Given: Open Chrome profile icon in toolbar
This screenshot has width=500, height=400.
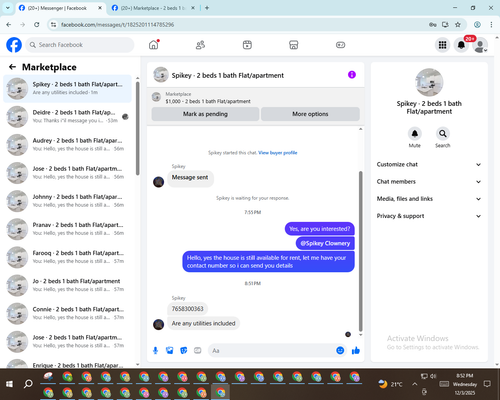Looking at the screenshot, I should coord(477,25).
